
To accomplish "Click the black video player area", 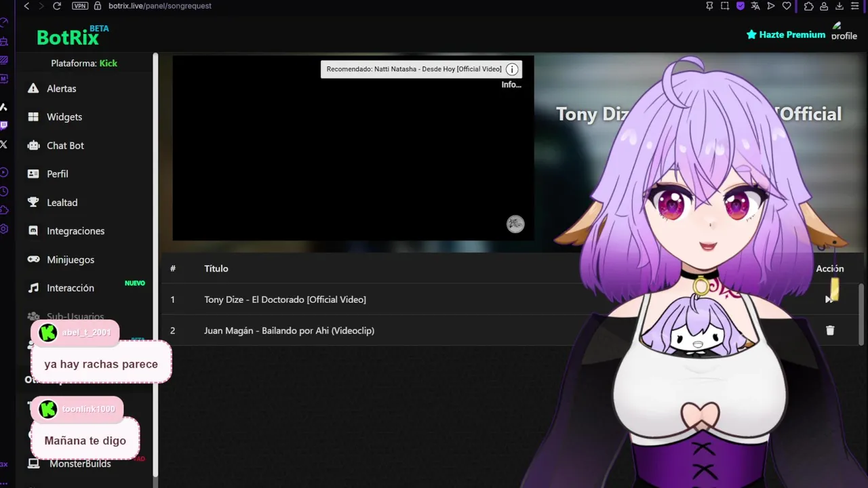I will [x=353, y=148].
